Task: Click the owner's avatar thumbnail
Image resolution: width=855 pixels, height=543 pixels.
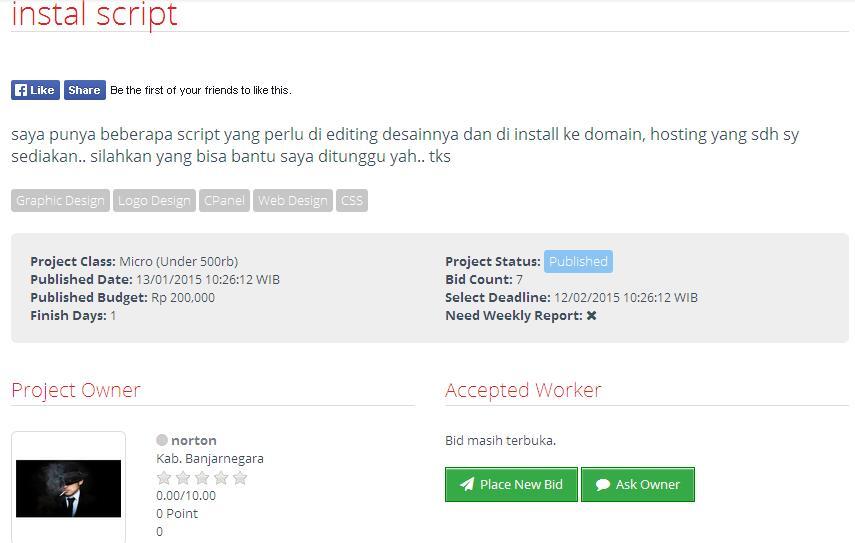Action: [68, 488]
